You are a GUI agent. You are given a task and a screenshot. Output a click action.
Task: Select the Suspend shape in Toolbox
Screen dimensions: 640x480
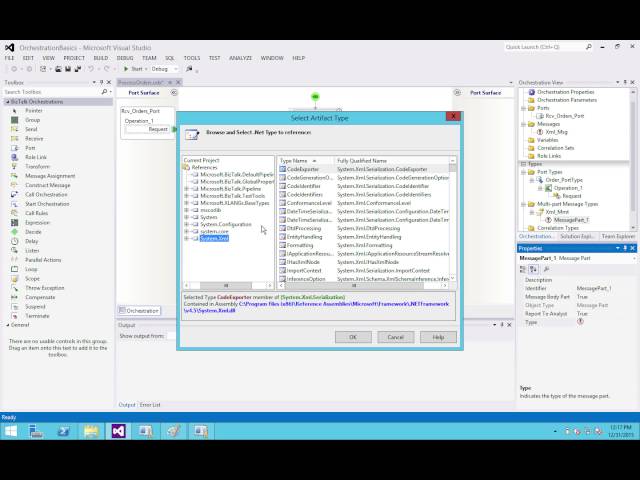35,307
